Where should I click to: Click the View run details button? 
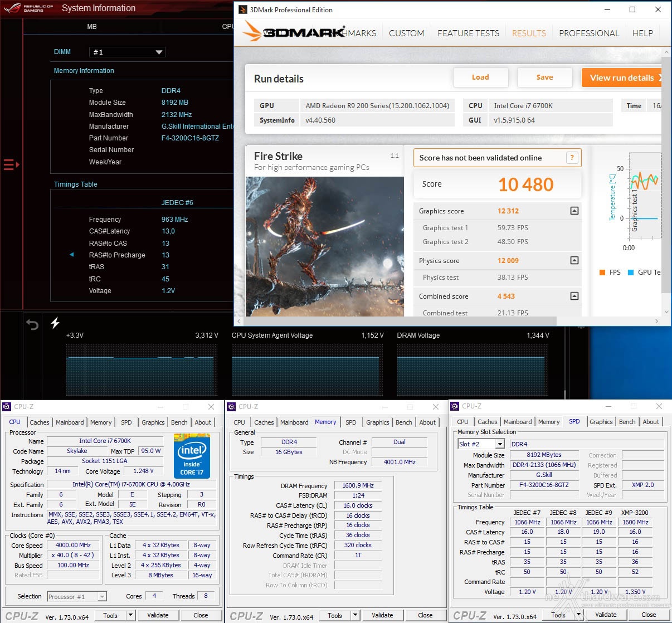pyautogui.click(x=622, y=77)
